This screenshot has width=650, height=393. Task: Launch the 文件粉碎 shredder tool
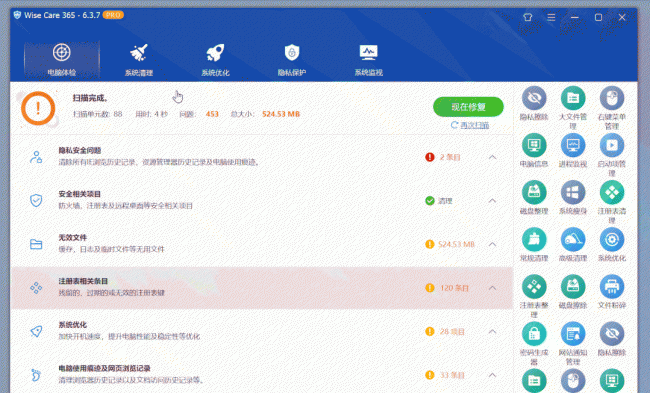point(611,291)
